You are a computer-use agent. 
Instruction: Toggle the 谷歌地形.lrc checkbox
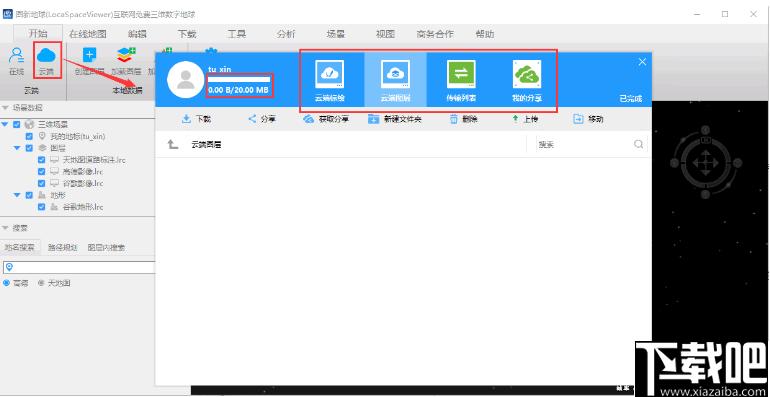pyautogui.click(x=41, y=207)
